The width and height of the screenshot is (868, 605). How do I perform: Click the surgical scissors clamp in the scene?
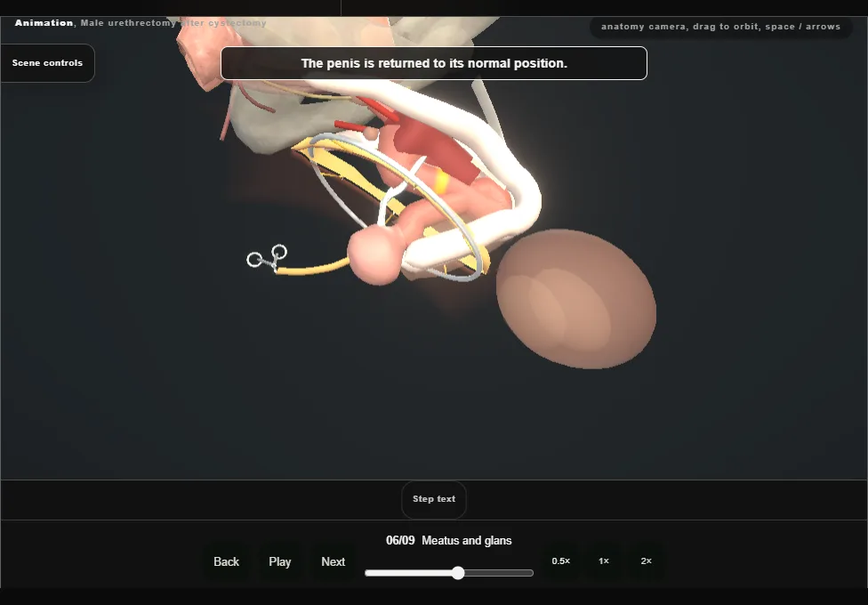(x=267, y=258)
